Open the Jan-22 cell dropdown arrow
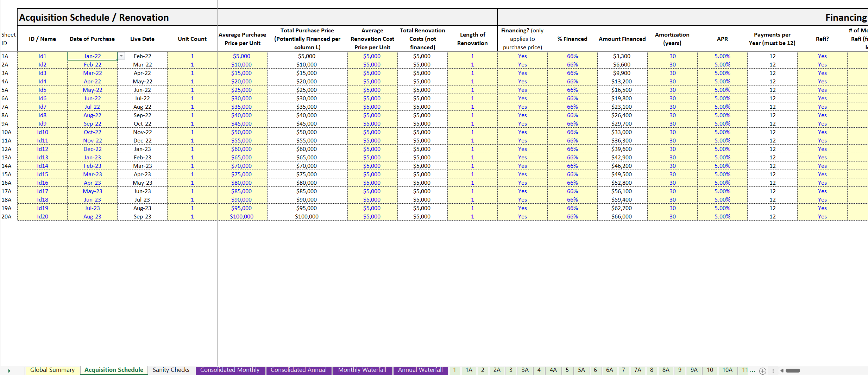Viewport: 868px width, 375px height. coord(121,56)
